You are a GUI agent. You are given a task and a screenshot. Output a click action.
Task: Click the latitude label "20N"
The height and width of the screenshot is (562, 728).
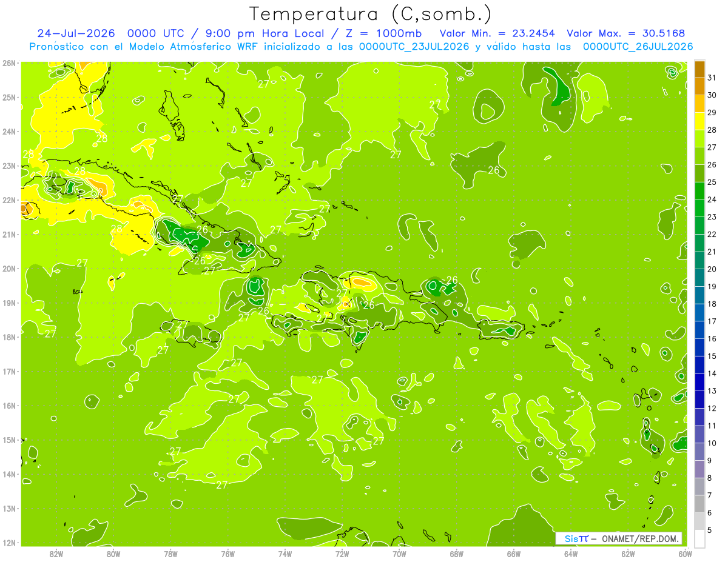click(x=9, y=269)
